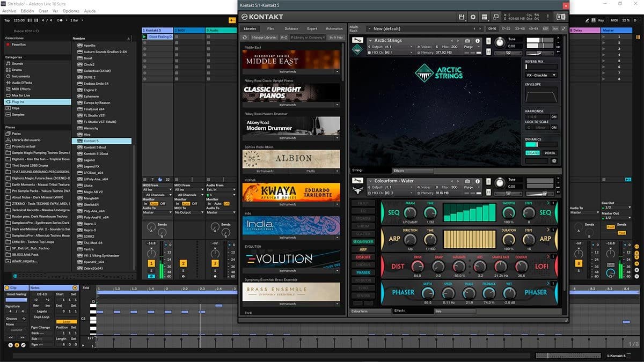Adjust Phaser Depth knob
The image size is (644, 362).
coord(428,293)
